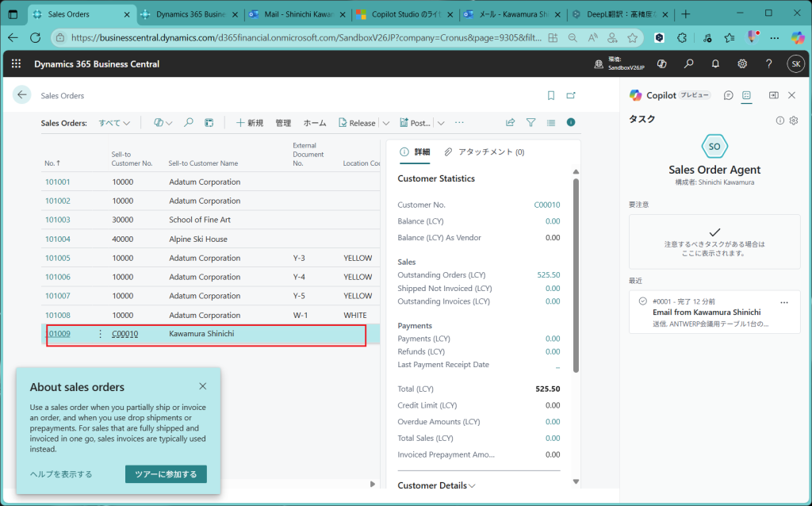The height and width of the screenshot is (506, 812).
Task: Click the help question mark icon
Action: [769, 63]
